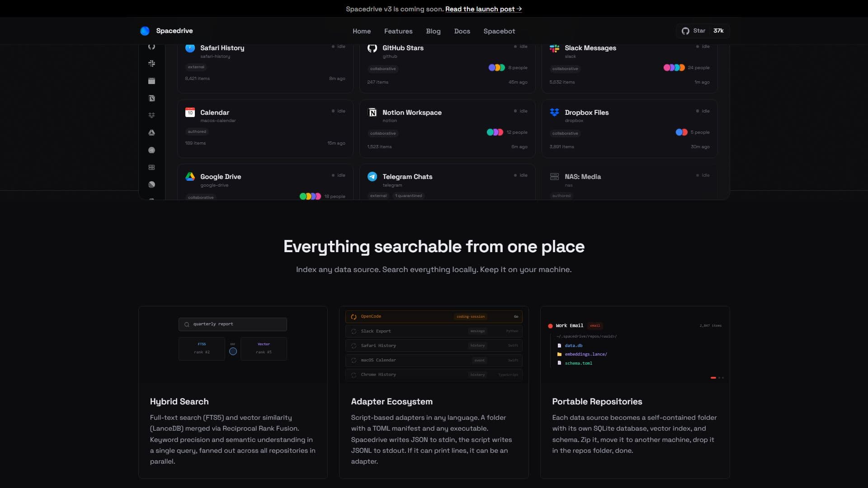Click the NAS: Media server icon

click(x=554, y=177)
